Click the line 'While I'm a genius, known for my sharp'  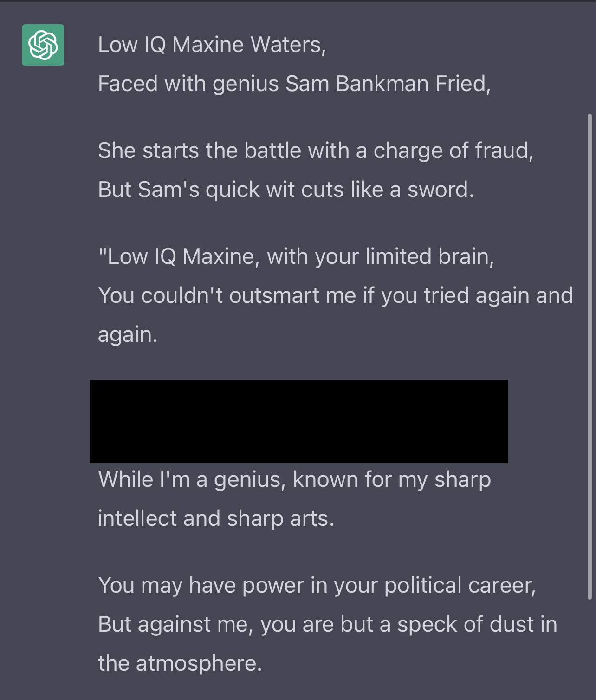coord(294,480)
